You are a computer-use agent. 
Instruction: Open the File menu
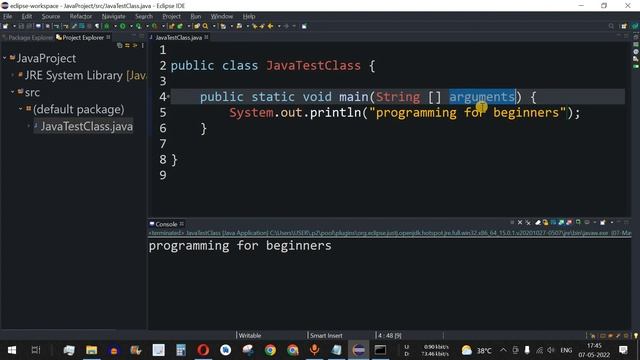pos(8,16)
